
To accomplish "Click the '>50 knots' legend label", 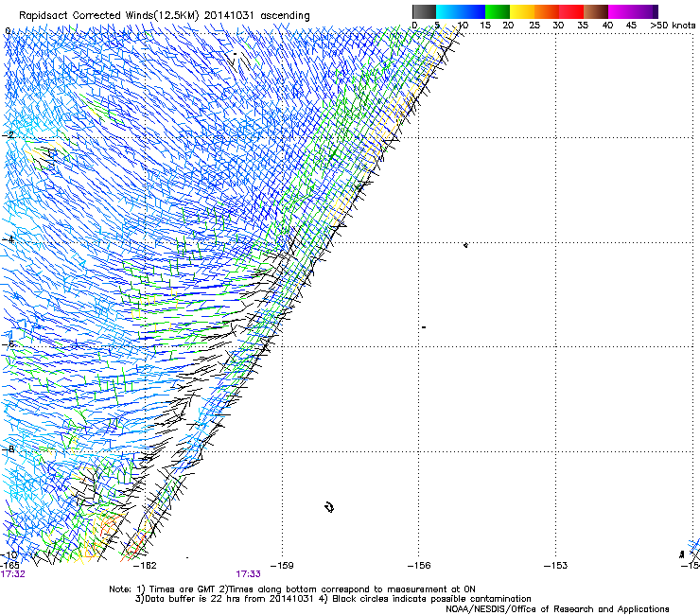I will point(673,26).
